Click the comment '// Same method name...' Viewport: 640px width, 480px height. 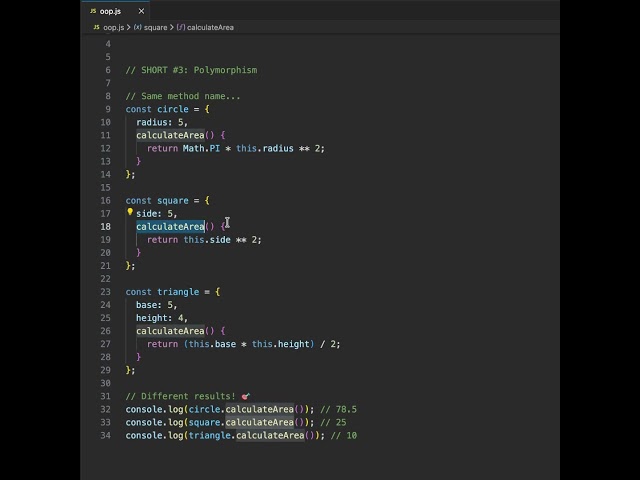183,96
